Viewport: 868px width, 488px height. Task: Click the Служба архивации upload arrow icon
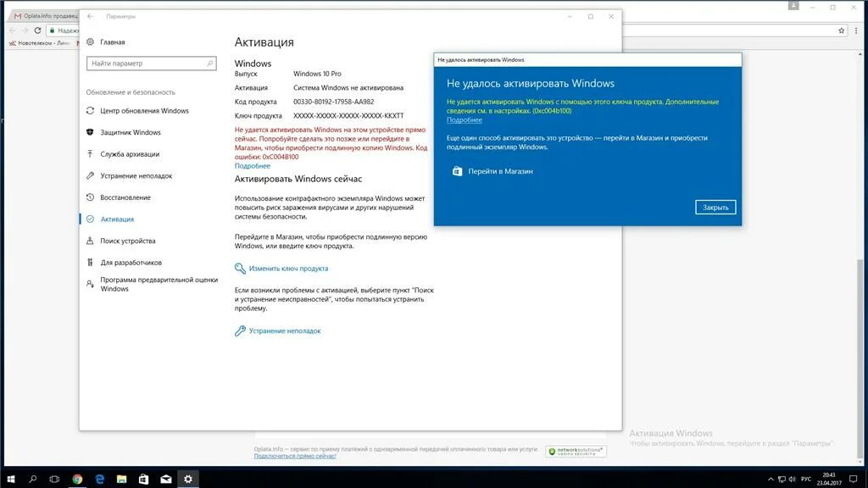[90, 154]
